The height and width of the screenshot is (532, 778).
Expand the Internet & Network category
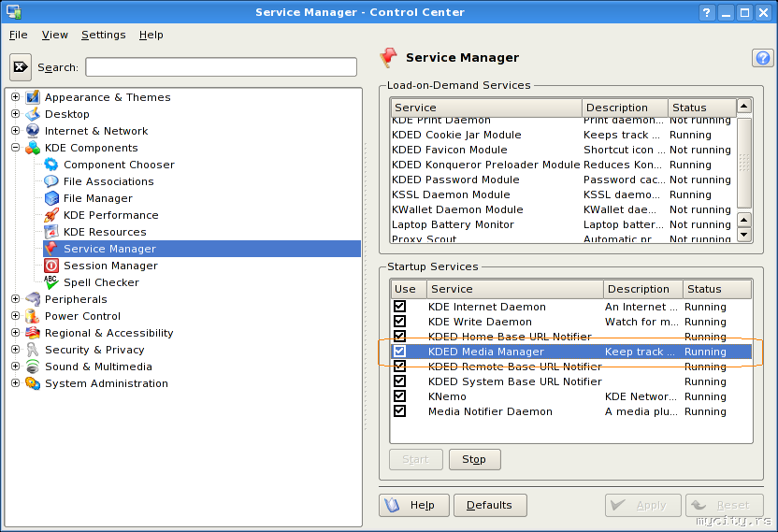point(15,131)
